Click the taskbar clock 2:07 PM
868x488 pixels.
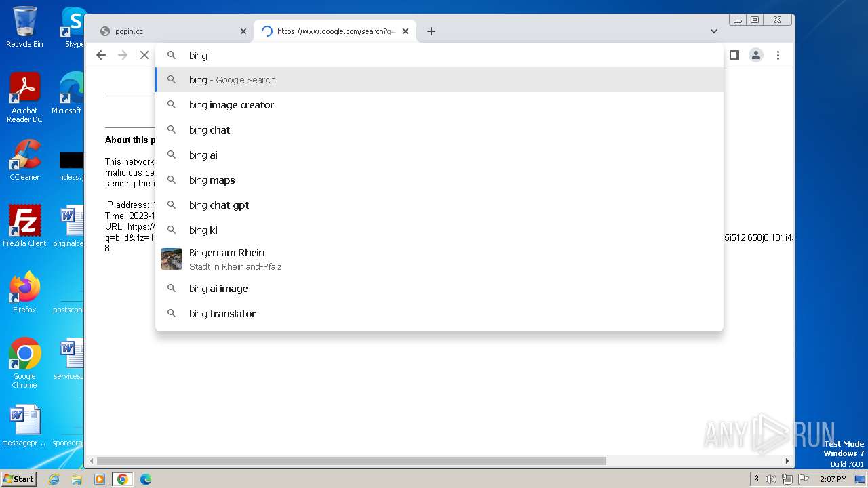(833, 479)
